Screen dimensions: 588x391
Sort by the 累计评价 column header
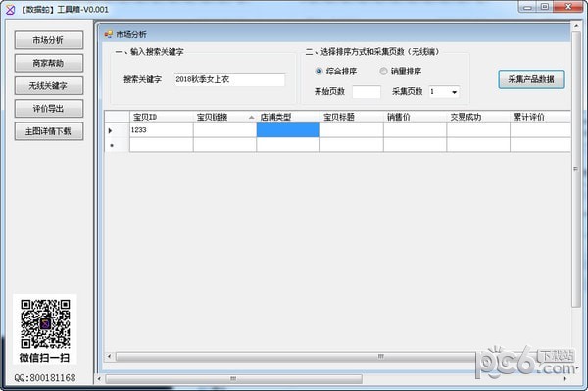540,117
